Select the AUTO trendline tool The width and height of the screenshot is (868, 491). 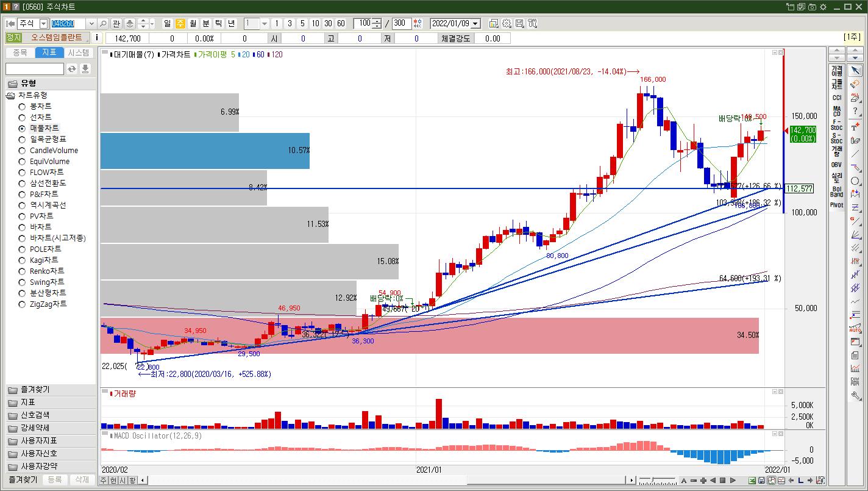tap(855, 329)
